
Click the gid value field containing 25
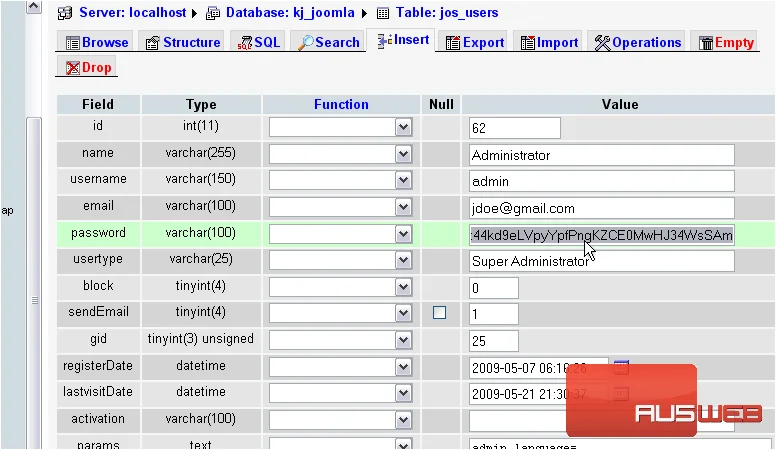coord(494,341)
